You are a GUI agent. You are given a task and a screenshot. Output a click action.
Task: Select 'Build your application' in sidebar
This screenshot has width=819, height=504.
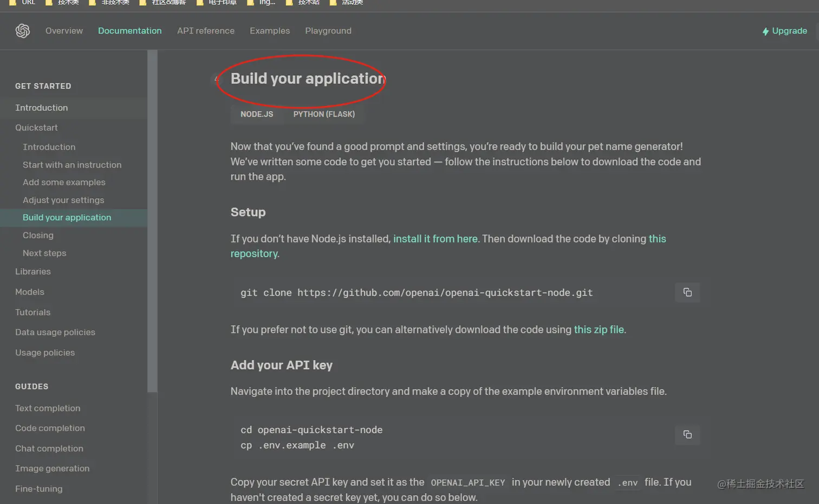pyautogui.click(x=67, y=218)
